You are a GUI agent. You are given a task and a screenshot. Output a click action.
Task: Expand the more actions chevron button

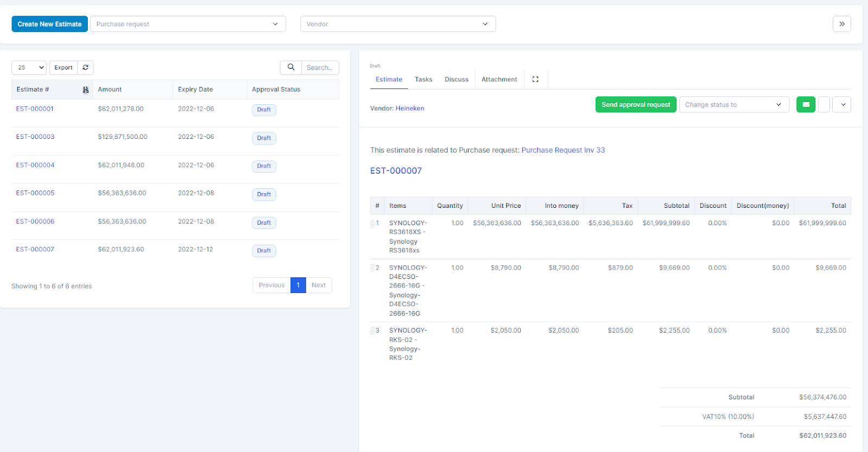[x=842, y=105]
